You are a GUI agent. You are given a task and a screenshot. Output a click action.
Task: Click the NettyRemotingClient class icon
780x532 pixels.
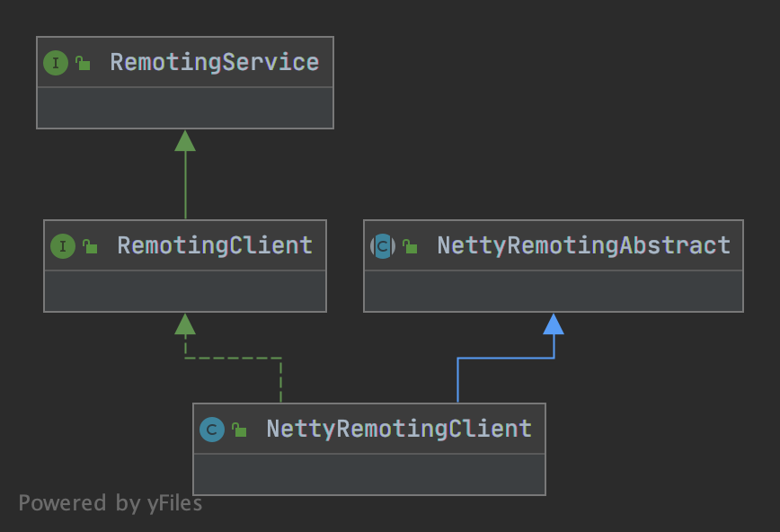click(212, 430)
